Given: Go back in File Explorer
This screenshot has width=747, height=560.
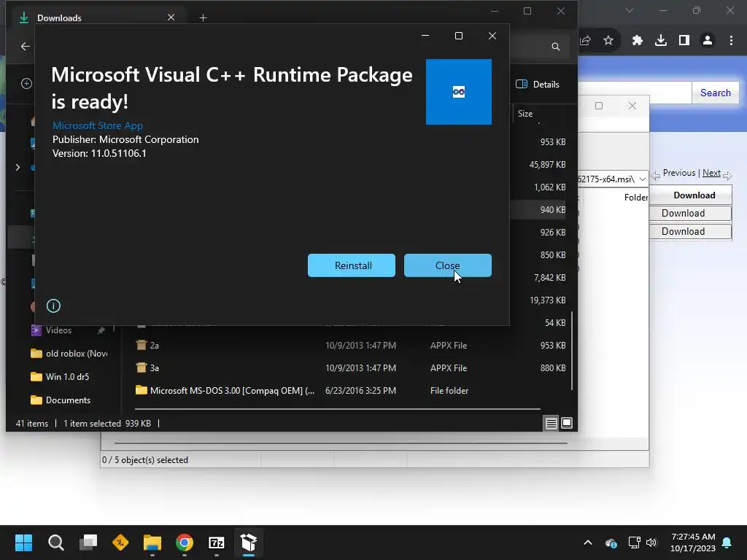Looking at the screenshot, I should (26, 46).
